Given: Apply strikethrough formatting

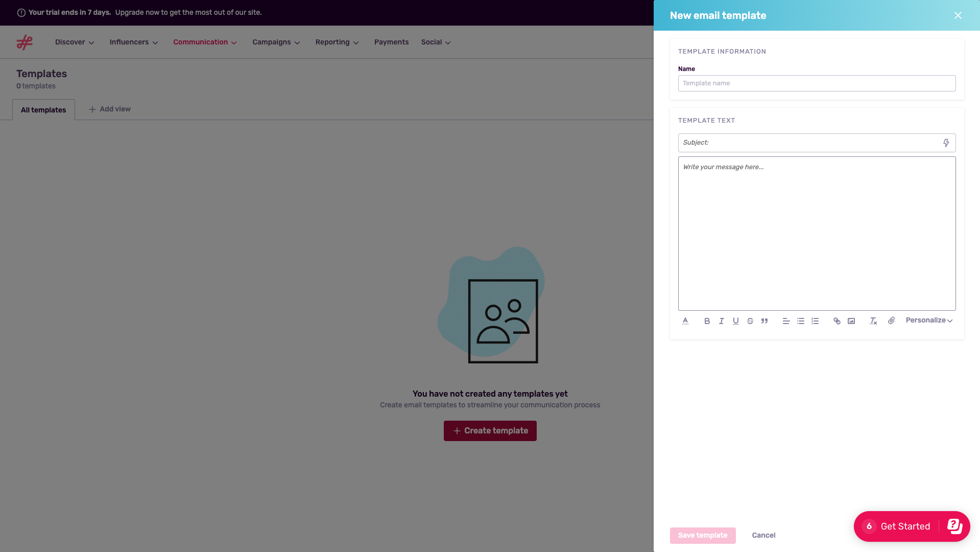Looking at the screenshot, I should point(750,321).
